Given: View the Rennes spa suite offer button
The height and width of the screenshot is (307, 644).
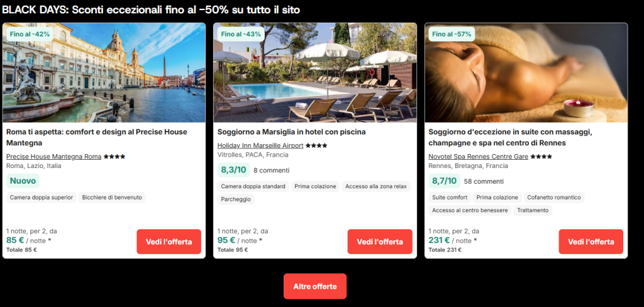Looking at the screenshot, I should (591, 242).
